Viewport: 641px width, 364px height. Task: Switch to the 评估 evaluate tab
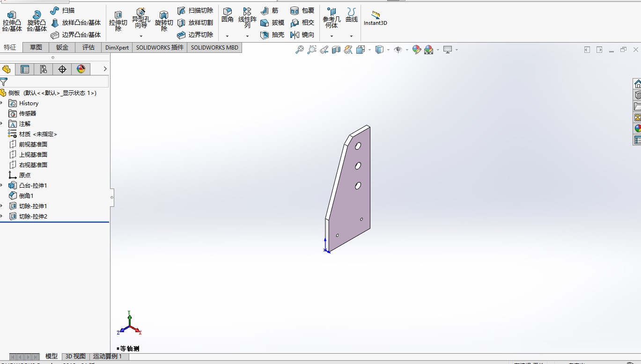88,47
